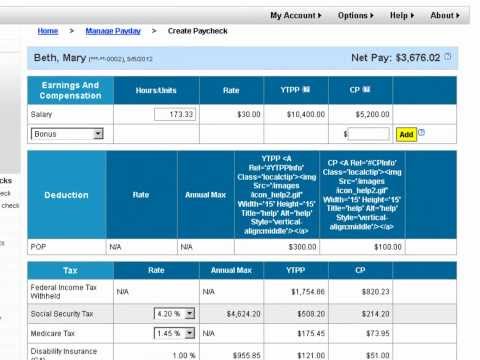
Task: Click the Federal tax YTPP value $1,754.86
Action: [x=308, y=292]
